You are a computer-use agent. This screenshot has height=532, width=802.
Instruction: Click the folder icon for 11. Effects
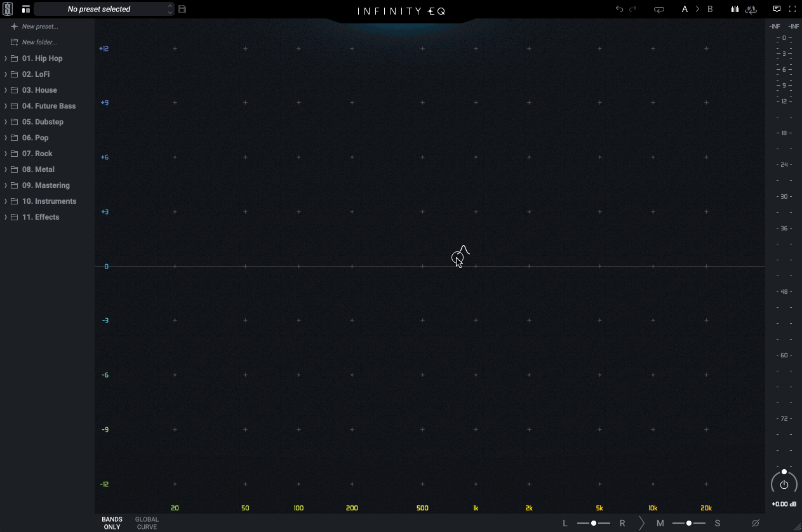coord(14,217)
